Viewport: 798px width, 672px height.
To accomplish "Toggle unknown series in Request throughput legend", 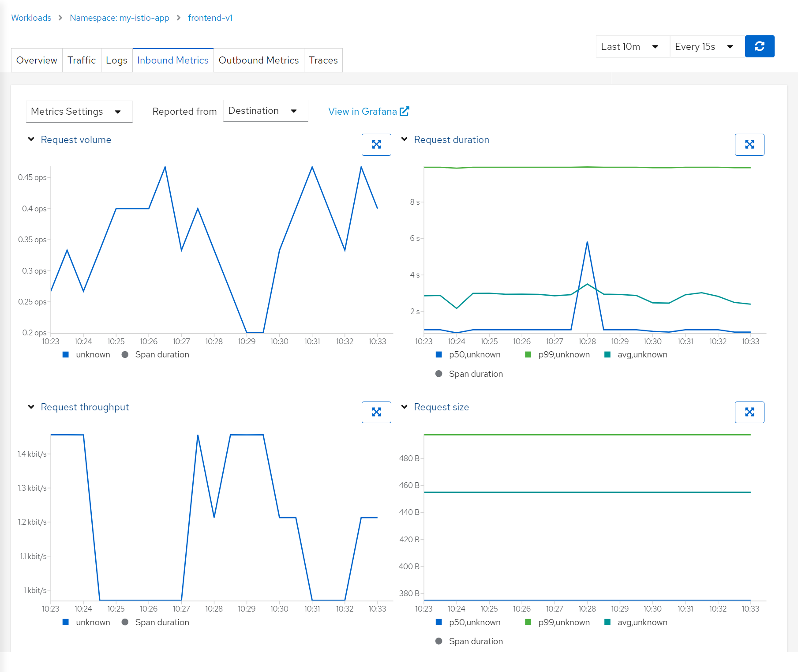I will [86, 622].
